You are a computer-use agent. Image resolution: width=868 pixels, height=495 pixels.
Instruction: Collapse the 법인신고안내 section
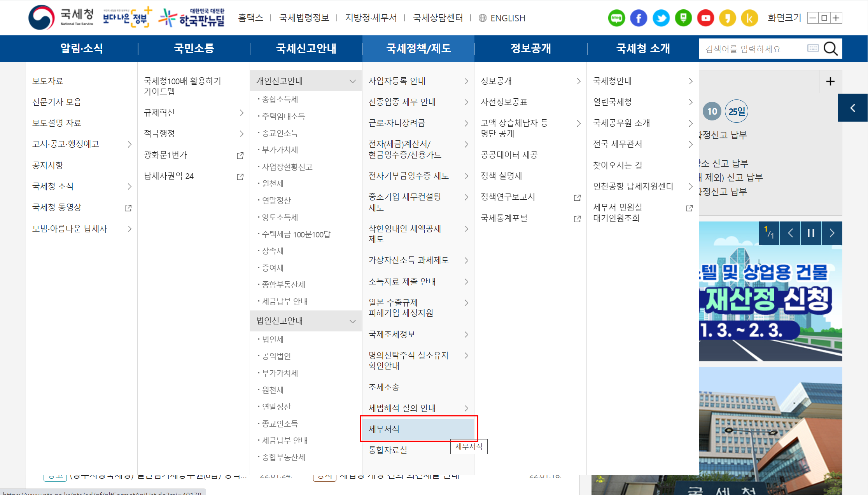(x=352, y=321)
